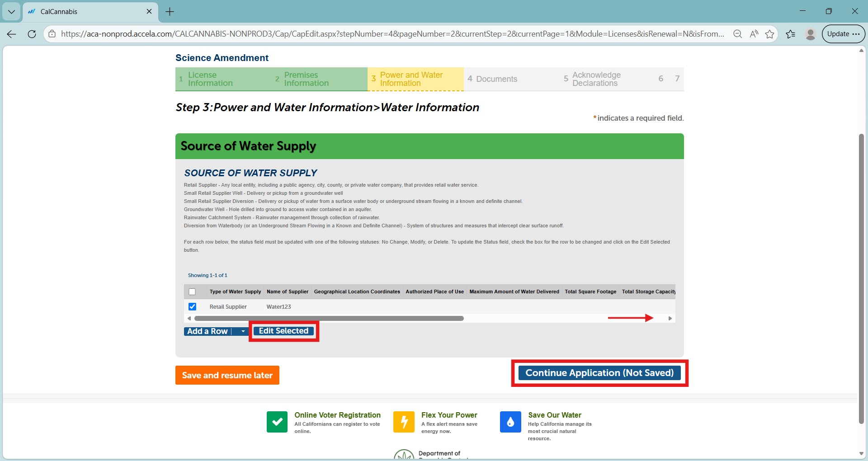The height and width of the screenshot is (461, 868).
Task: Click the page scroll-down arrow
Action: click(861, 453)
